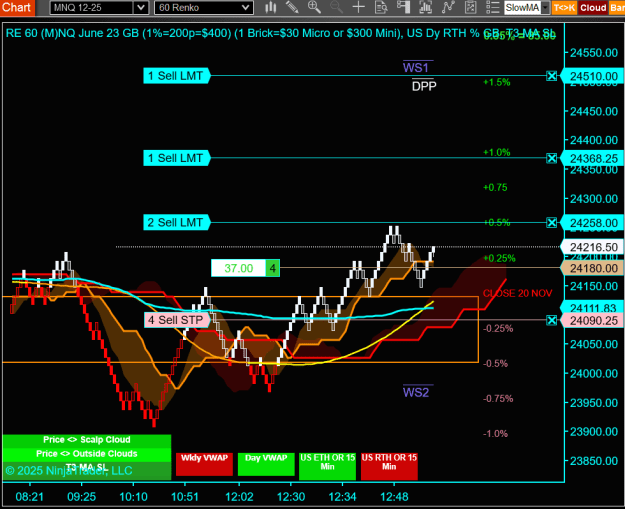Click the 24180.00 entry price marker
Viewport: 625px width, 509px height.
click(x=592, y=268)
